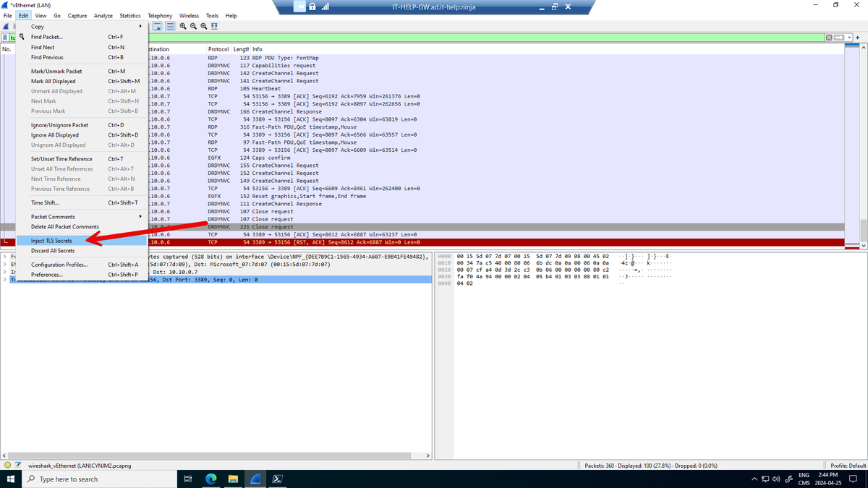868x488 pixels.
Task: Click the pin icon in the RDP connection bar
Action: (299, 7)
